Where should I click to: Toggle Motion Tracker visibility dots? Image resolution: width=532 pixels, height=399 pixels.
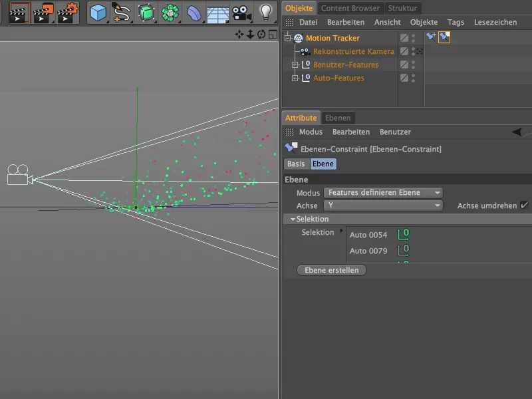pyautogui.click(x=413, y=38)
